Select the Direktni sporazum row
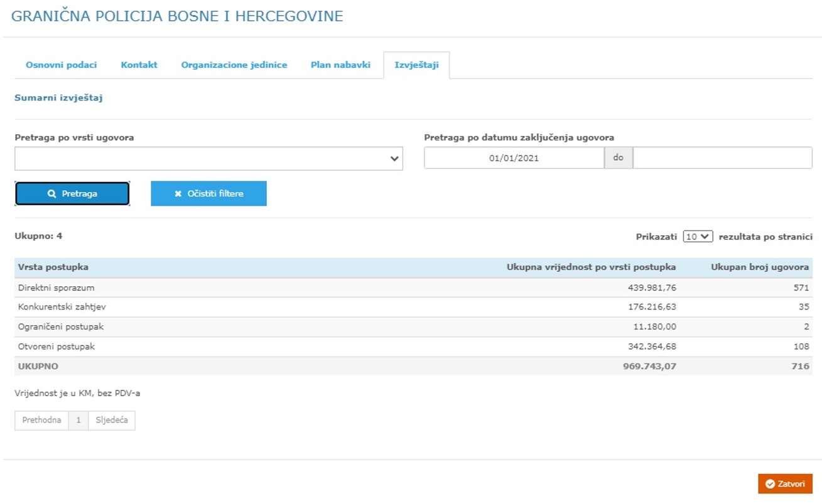 [x=413, y=287]
